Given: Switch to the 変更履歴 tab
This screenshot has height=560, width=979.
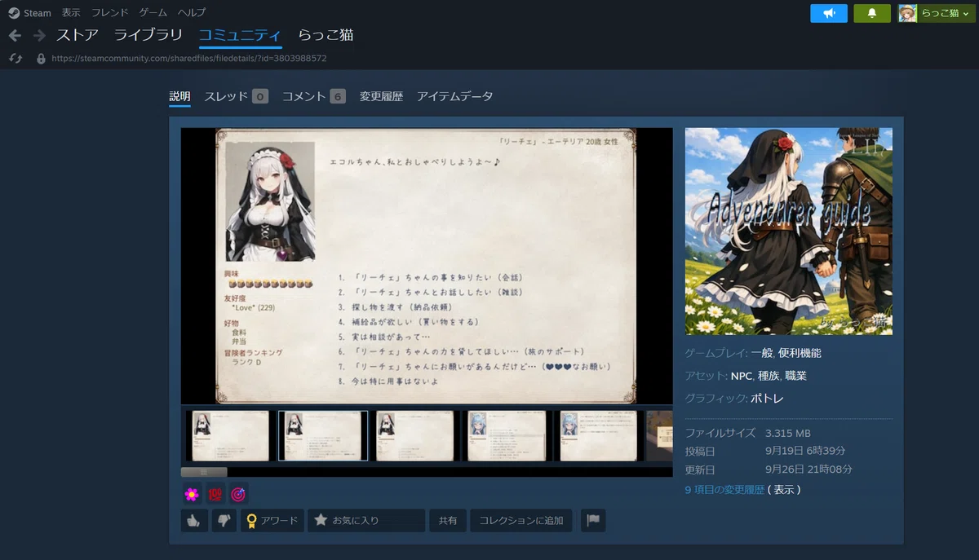Looking at the screenshot, I should [x=381, y=96].
